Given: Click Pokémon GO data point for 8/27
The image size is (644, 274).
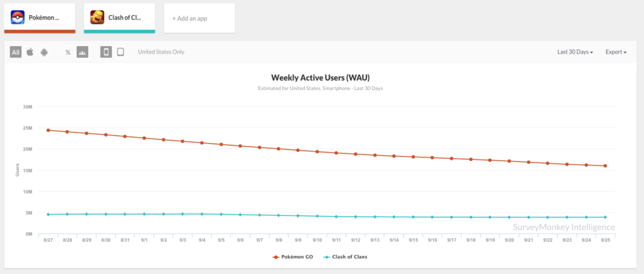Looking at the screenshot, I should click(x=48, y=130).
